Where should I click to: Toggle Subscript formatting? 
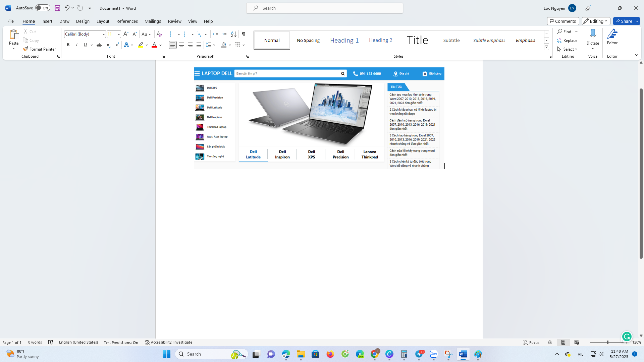[108, 45]
